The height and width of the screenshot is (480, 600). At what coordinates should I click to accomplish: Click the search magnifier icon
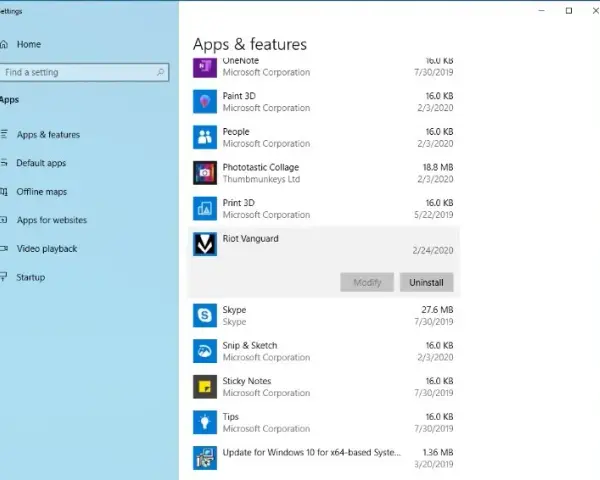(161, 72)
